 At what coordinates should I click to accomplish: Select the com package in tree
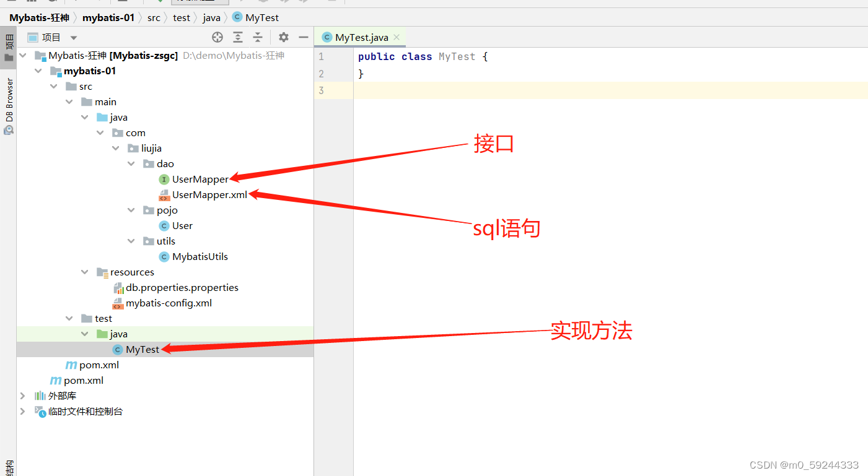pyautogui.click(x=136, y=132)
